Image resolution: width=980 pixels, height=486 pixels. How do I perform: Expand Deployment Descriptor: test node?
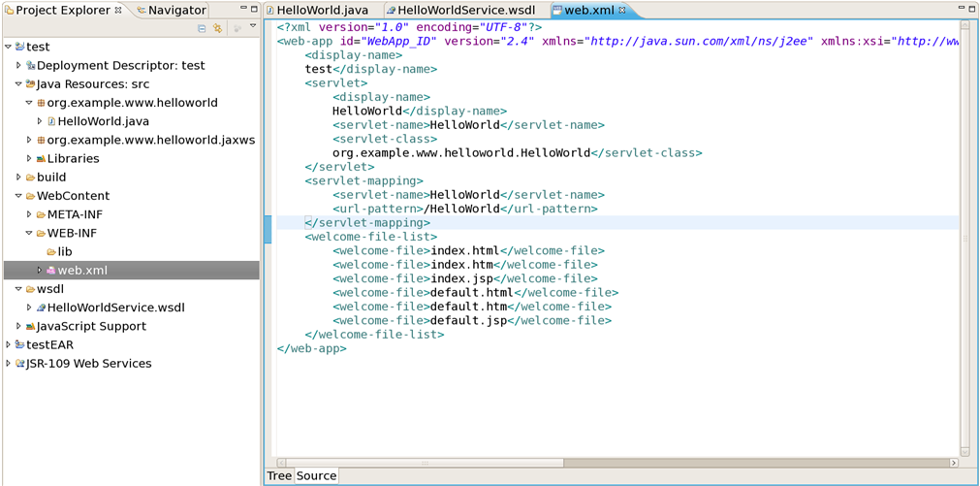[18, 65]
